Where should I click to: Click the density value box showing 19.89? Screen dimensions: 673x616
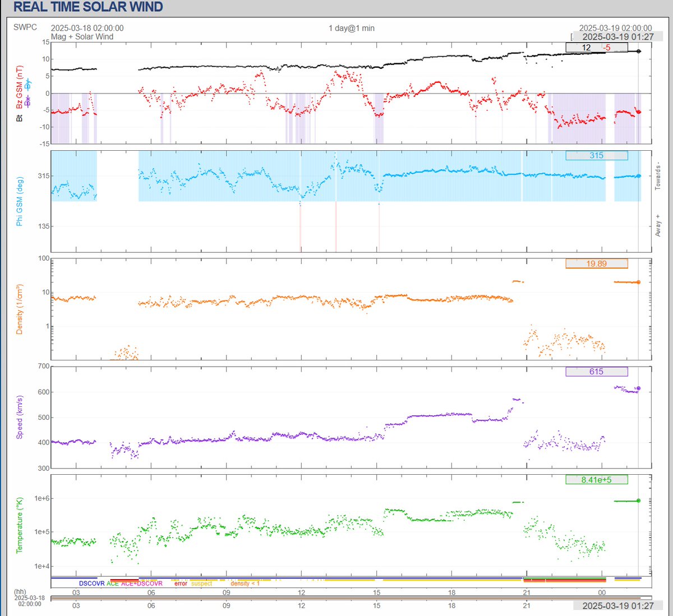(597, 263)
